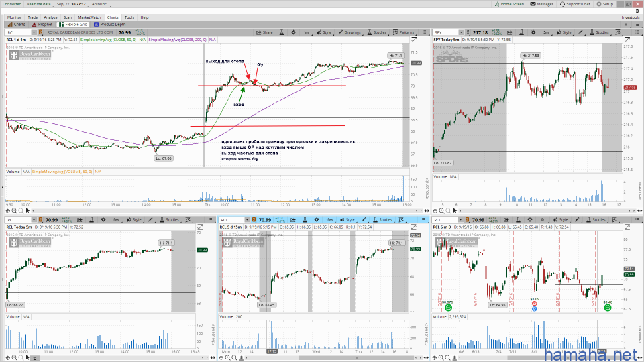Open the Style menu on SPY chart
This screenshot has height=362, width=644.
click(564, 32)
